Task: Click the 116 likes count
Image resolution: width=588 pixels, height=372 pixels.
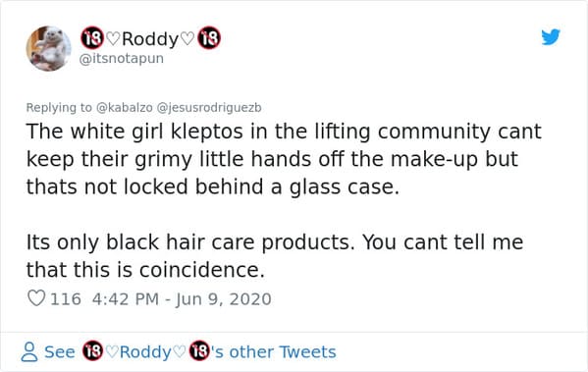Action: coord(66,299)
